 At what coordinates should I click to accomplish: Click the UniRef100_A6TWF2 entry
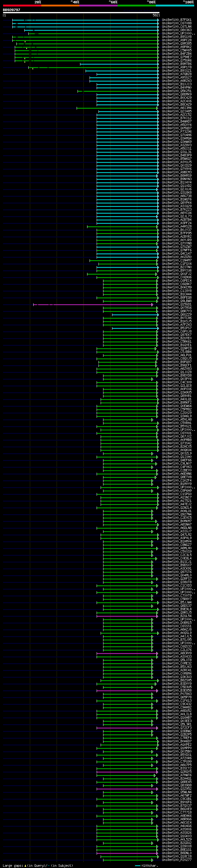click(x=176, y=796)
